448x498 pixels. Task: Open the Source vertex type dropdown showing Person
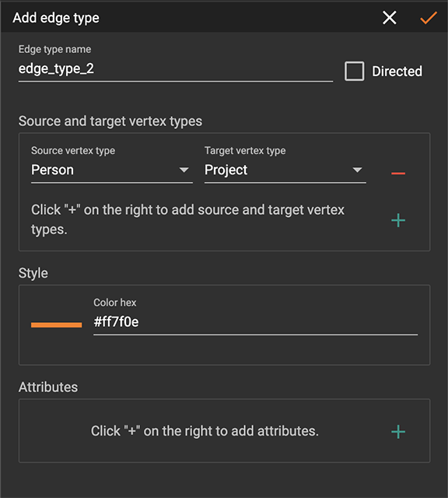coord(112,170)
